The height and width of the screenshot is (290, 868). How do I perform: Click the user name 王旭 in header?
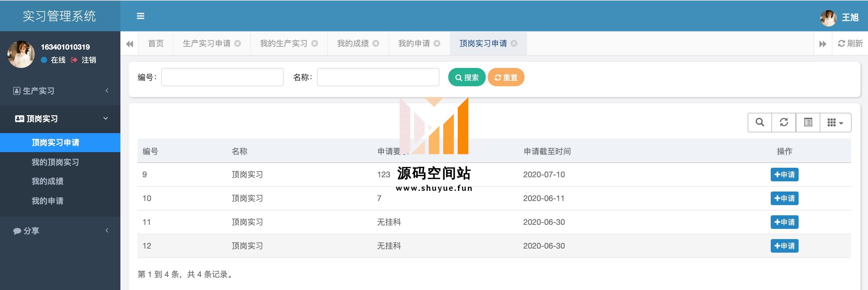(850, 18)
